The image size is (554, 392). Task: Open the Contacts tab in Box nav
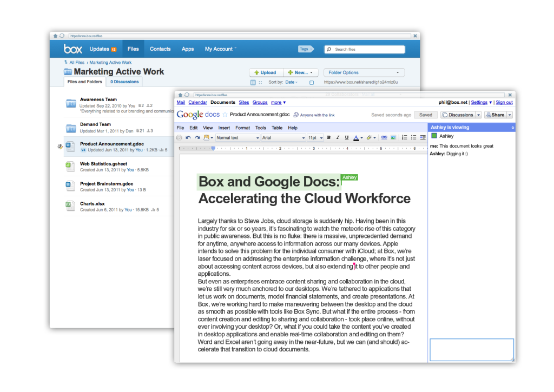pyautogui.click(x=160, y=49)
